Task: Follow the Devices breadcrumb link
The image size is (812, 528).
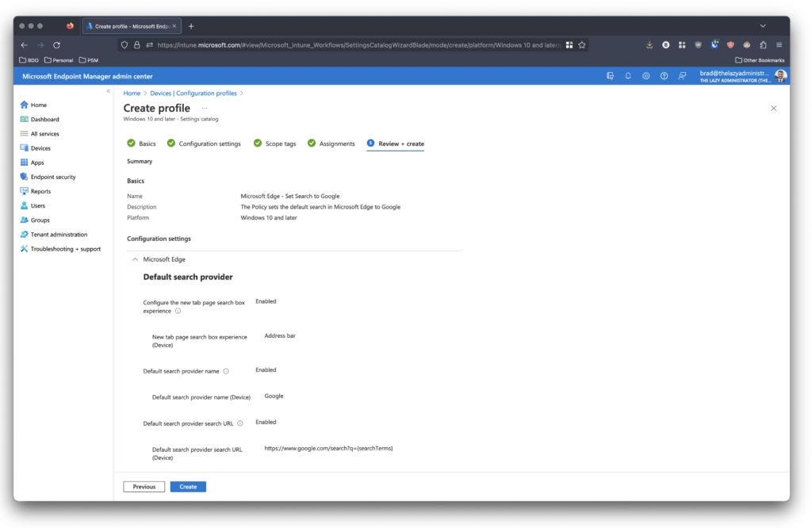Action: point(160,94)
